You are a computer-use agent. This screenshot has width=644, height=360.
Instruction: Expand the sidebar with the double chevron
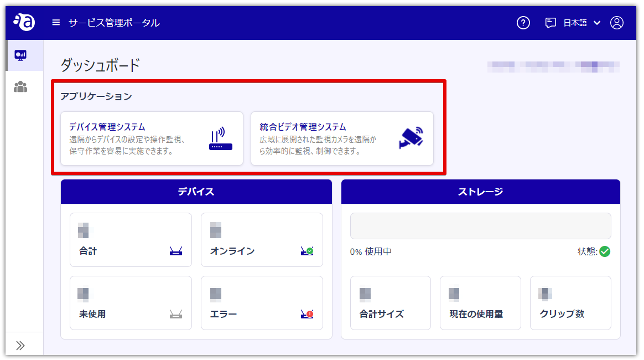(x=20, y=345)
